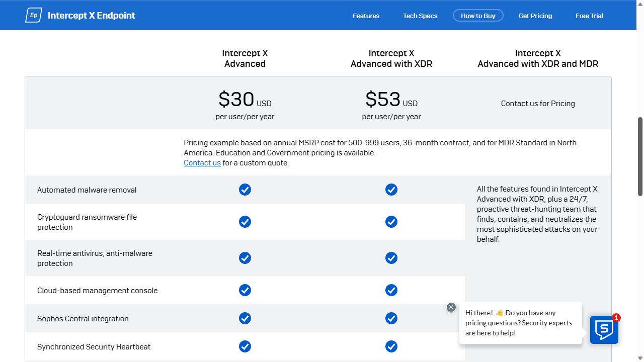Click the Intercept X Endpoint logo icon

(x=33, y=15)
